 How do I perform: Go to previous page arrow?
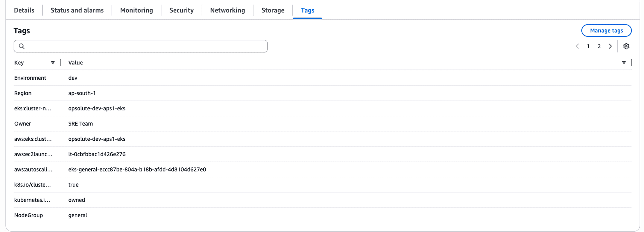[x=577, y=46]
